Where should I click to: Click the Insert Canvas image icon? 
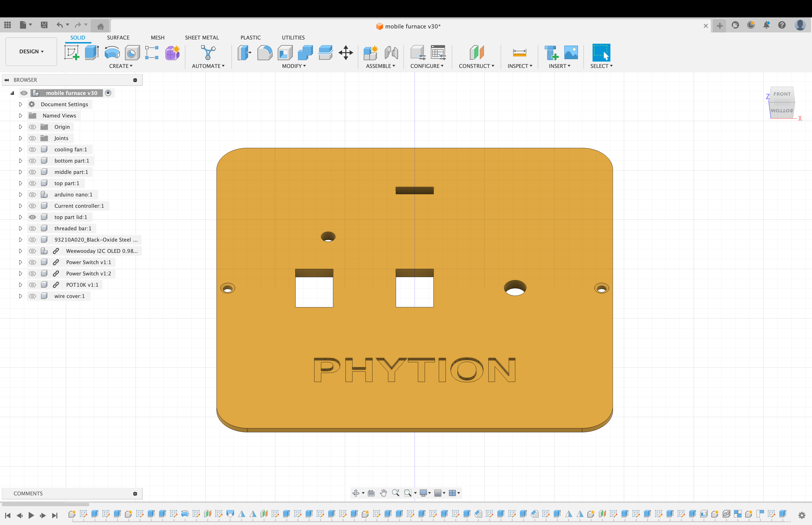coord(571,53)
